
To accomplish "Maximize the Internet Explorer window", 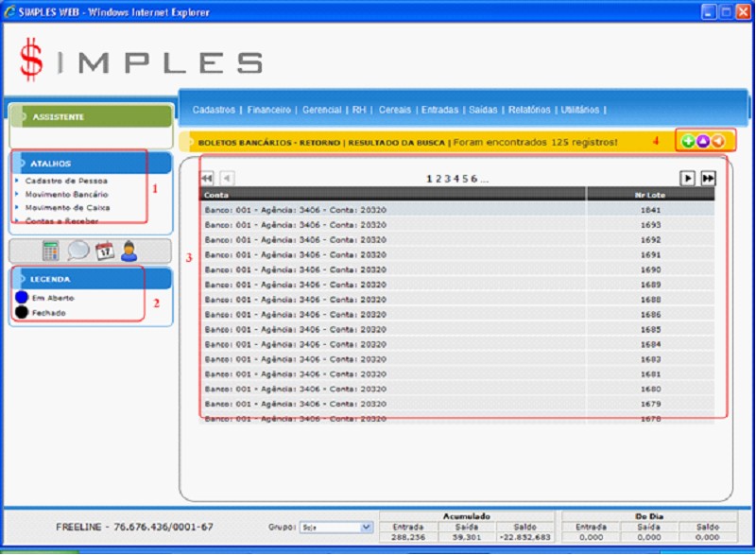I will [x=725, y=12].
